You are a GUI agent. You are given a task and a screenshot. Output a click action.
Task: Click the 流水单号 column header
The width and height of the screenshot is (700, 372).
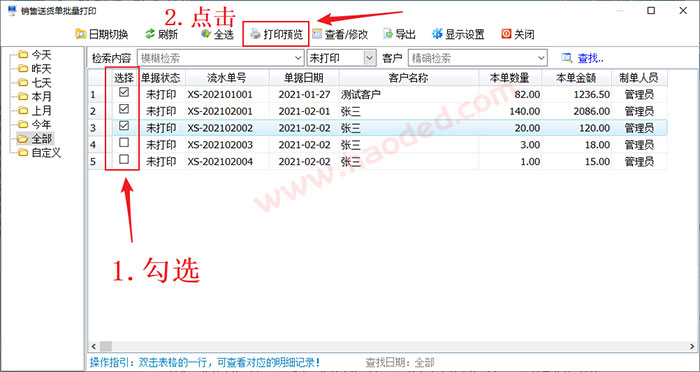pyautogui.click(x=227, y=78)
